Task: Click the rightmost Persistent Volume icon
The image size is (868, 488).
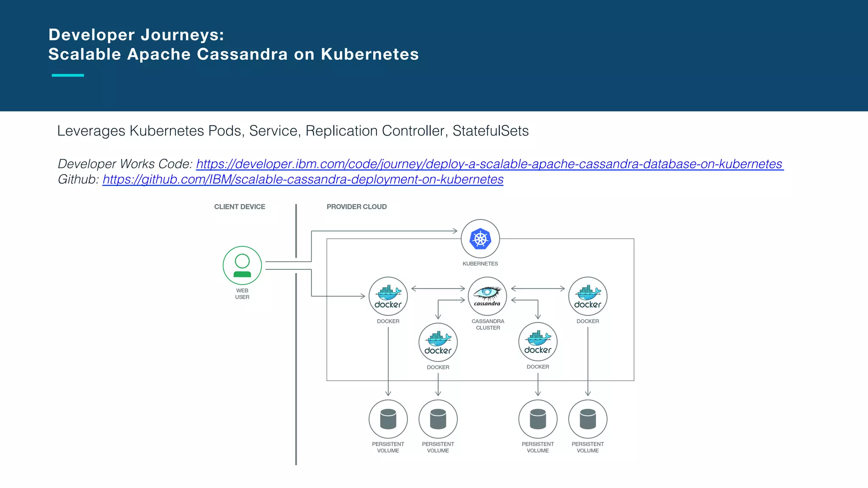Action: (x=587, y=419)
